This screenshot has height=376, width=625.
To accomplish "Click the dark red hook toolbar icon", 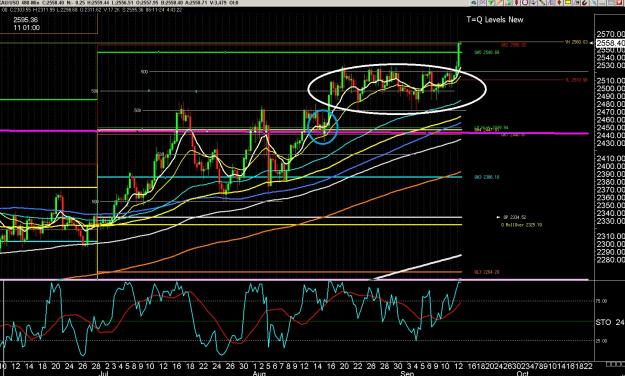I will 584,2.
